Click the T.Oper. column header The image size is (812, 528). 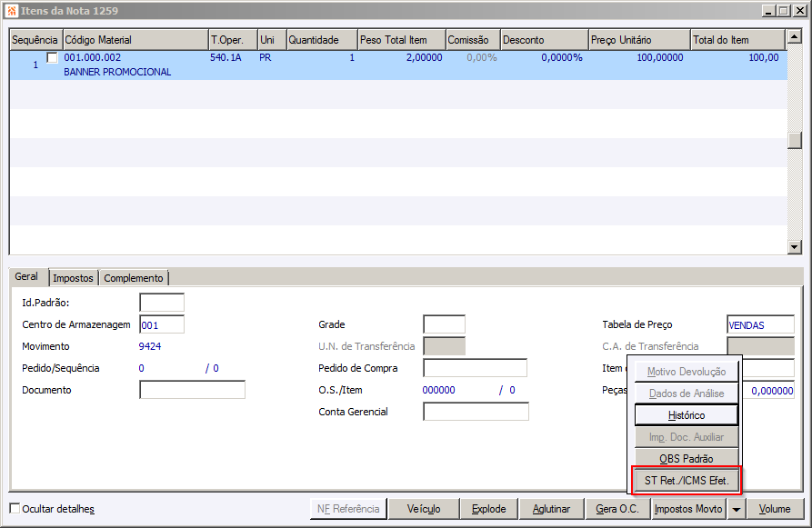233,40
